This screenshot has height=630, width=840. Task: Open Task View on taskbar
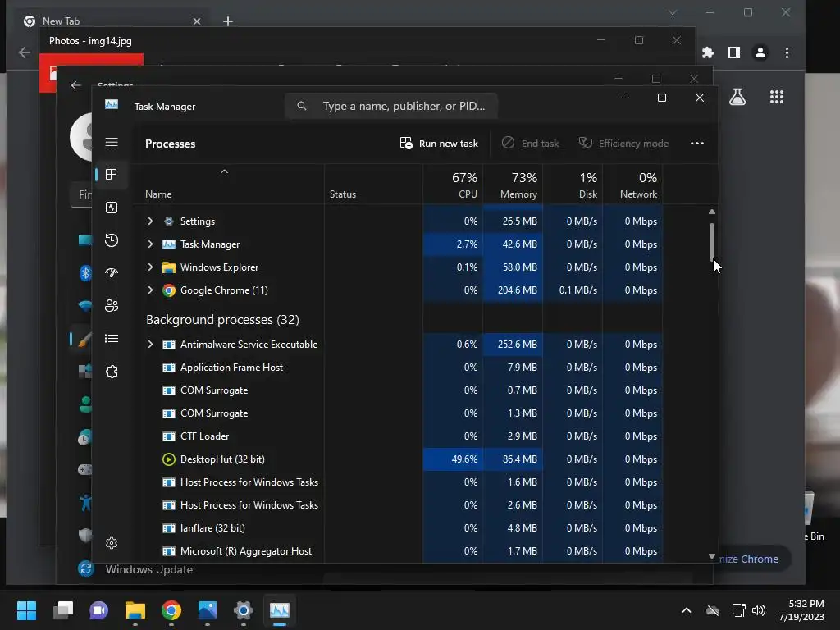click(x=62, y=610)
